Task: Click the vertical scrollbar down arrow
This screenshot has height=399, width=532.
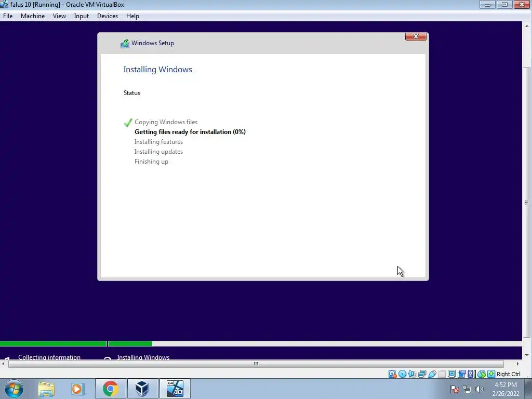Action: pos(527,355)
